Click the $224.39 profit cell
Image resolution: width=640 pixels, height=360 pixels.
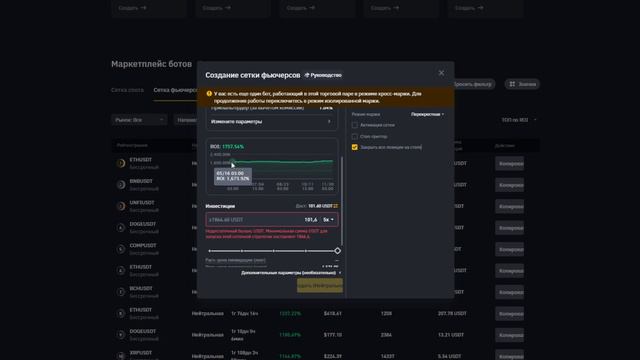333,356
